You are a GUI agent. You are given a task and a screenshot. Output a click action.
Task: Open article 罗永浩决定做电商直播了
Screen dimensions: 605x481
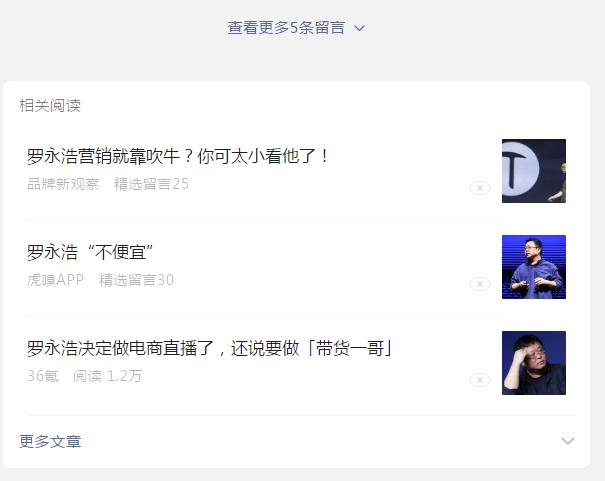(x=210, y=348)
